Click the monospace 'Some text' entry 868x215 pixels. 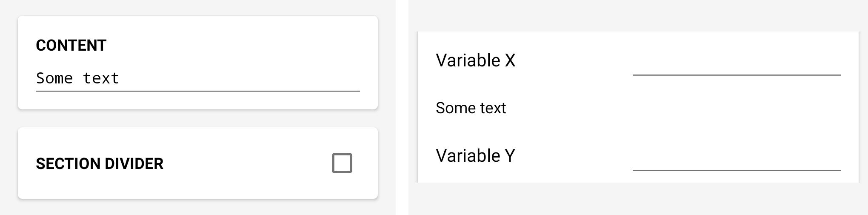point(77,78)
